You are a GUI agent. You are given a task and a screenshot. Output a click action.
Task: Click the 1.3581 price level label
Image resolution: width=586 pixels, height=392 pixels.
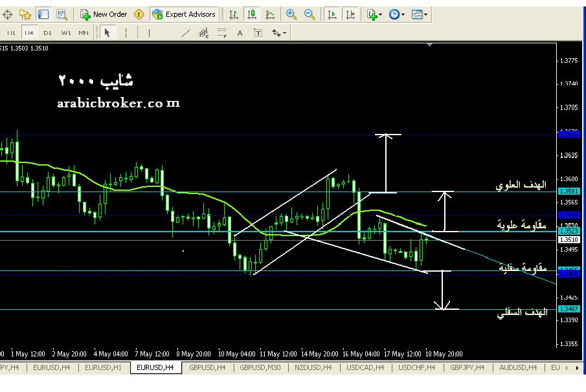[569, 191]
